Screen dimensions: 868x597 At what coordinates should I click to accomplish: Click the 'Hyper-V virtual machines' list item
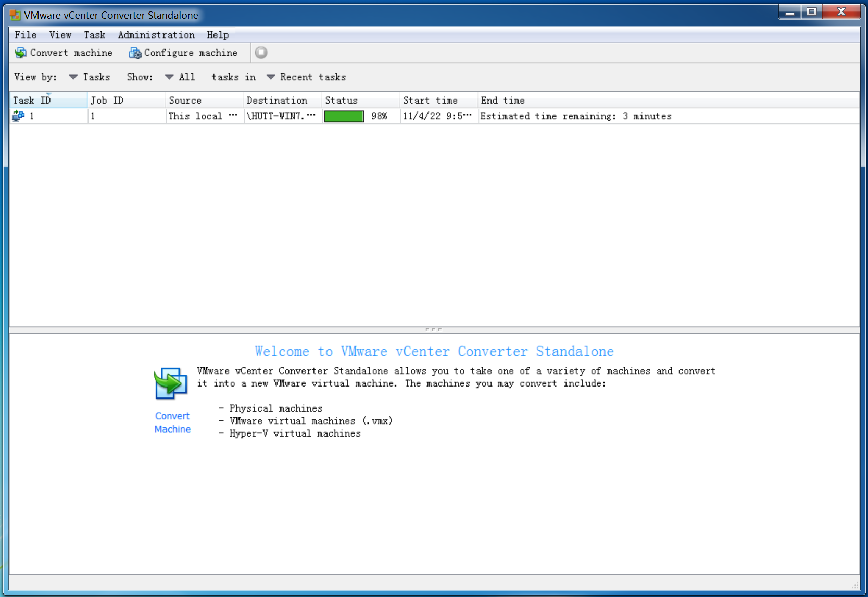click(295, 433)
